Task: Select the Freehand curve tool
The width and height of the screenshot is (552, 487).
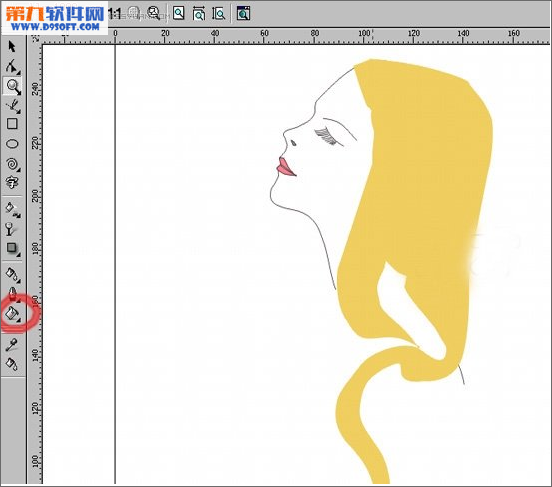Action: [13, 106]
